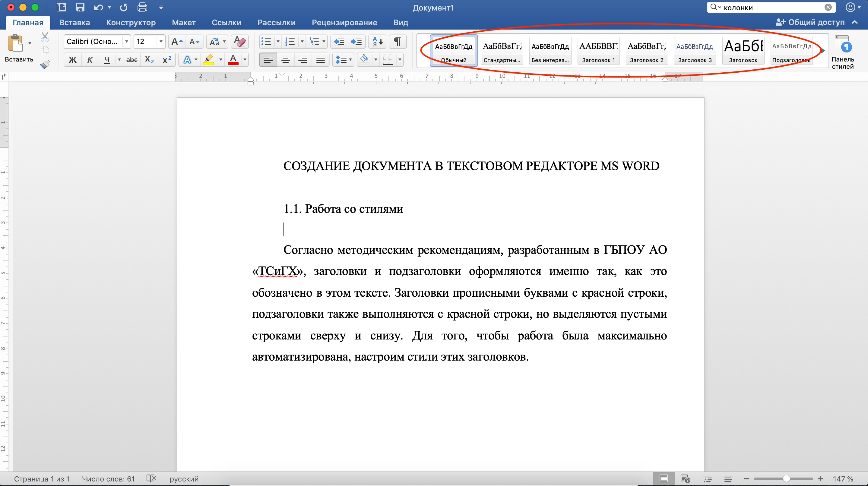Enable justified text alignment
Image resolution: width=868 pixels, height=486 pixels.
point(320,60)
